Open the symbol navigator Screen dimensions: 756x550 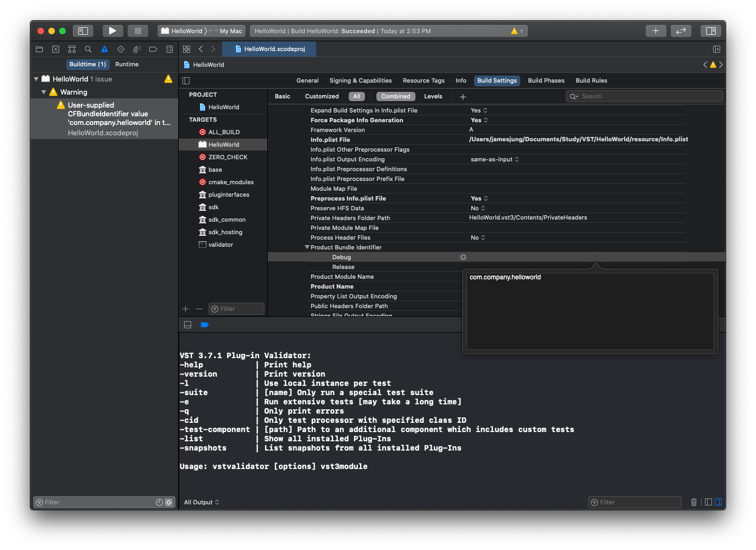[72, 49]
